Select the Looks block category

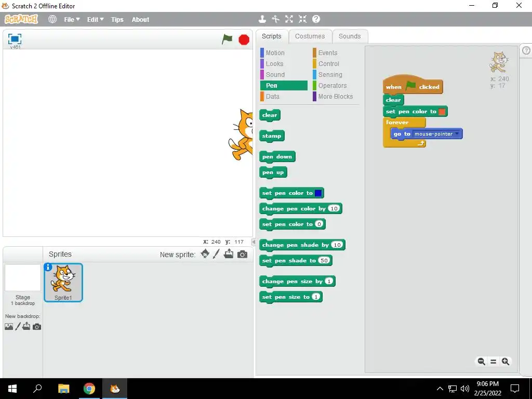(x=284, y=64)
